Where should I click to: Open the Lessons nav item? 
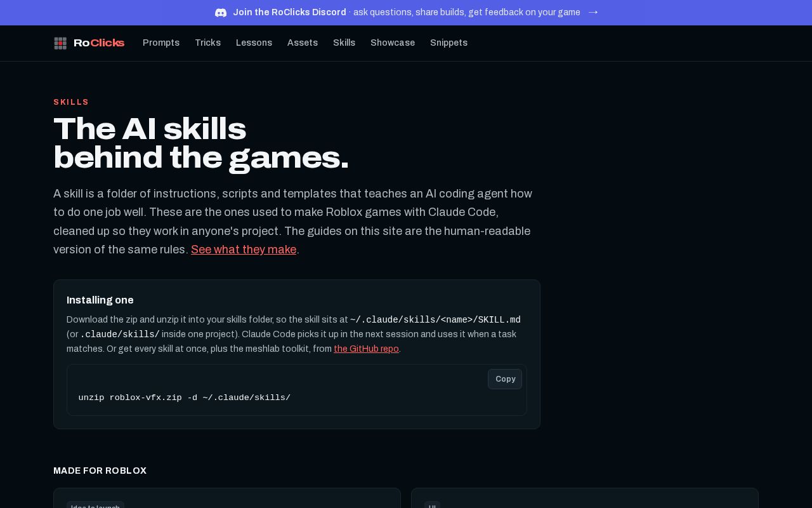click(x=254, y=43)
